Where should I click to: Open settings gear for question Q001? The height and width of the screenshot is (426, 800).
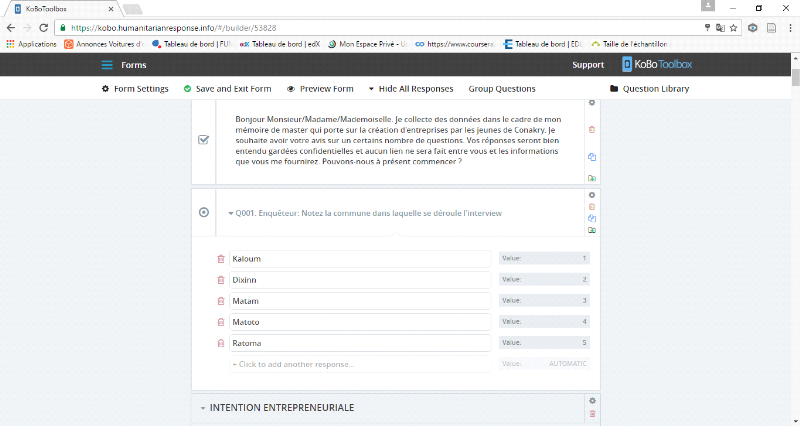click(592, 195)
